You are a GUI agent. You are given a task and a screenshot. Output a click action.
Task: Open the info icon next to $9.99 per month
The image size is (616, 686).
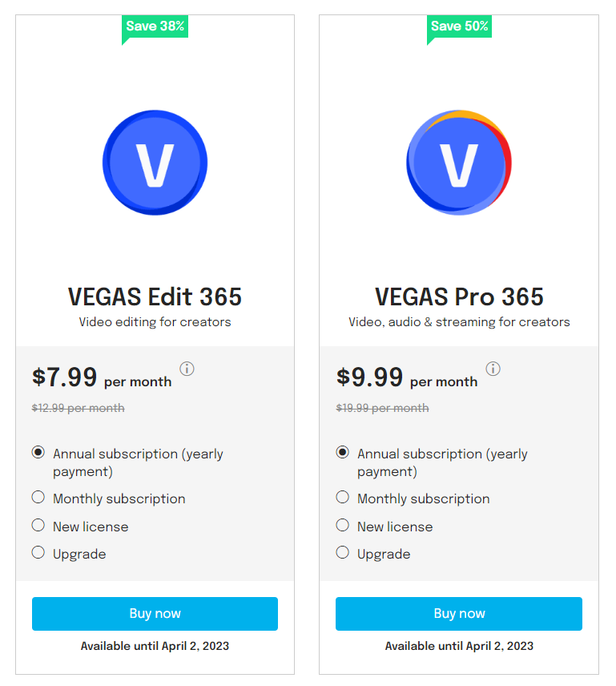point(493,369)
